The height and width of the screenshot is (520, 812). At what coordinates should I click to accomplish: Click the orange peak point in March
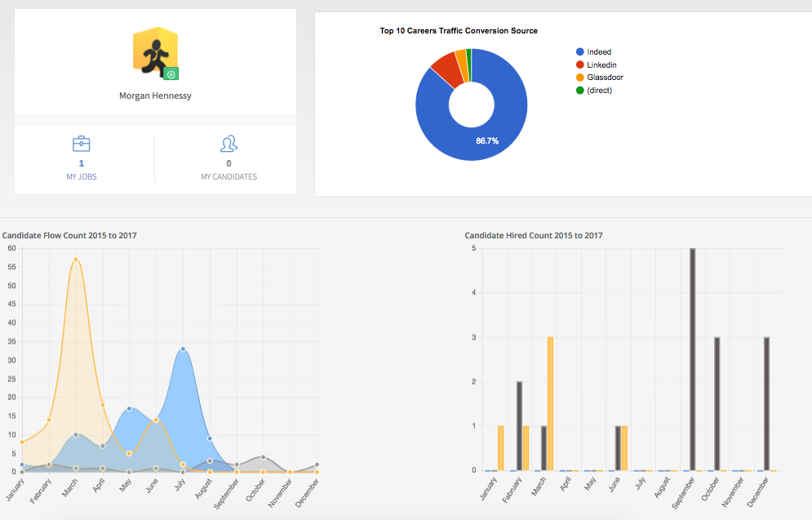pyautogui.click(x=76, y=260)
